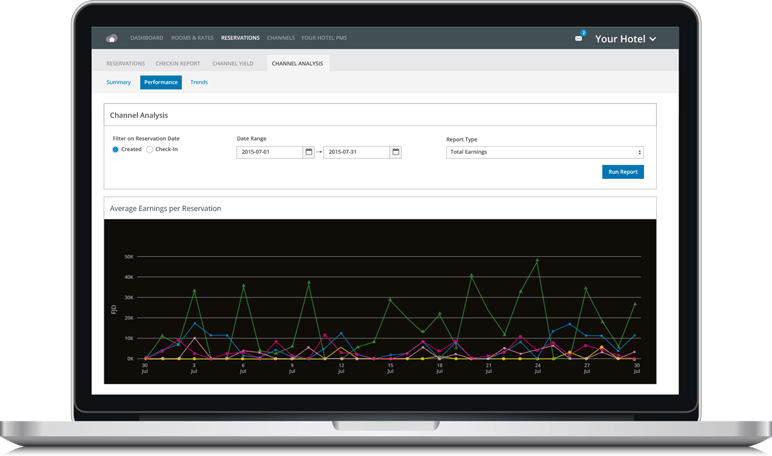Select the Channel Analysis tab
Image resolution: width=772 pixels, height=456 pixels.
click(297, 64)
